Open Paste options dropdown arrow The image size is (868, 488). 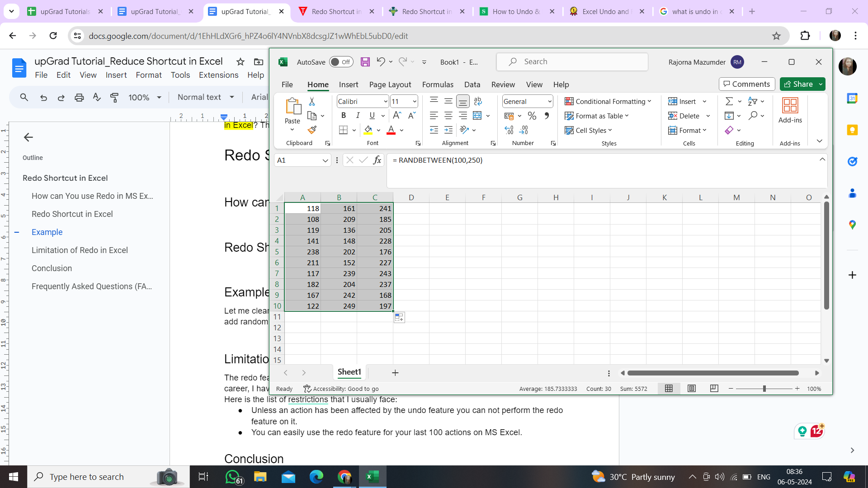pos(292,130)
